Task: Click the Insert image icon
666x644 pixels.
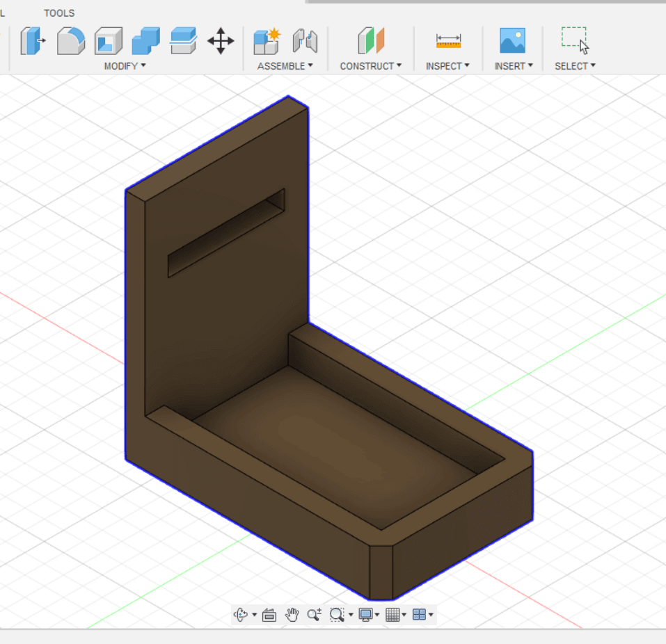Action: pos(512,40)
